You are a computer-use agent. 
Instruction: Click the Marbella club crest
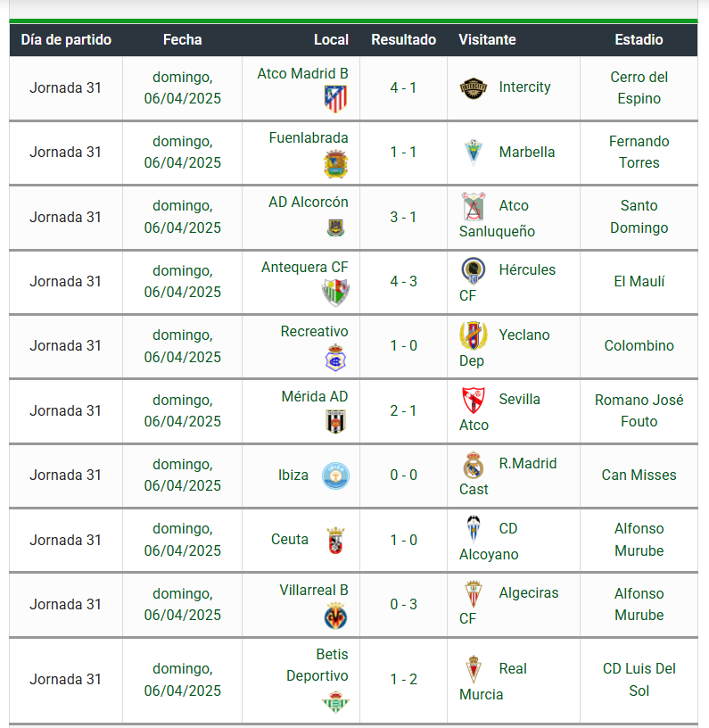pyautogui.click(x=474, y=153)
